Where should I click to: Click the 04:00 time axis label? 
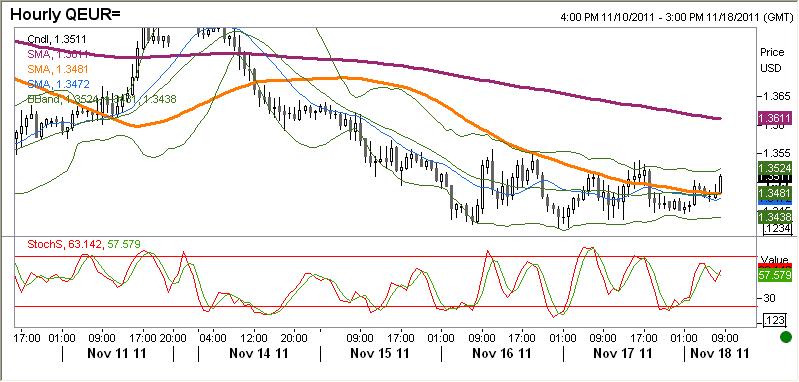[213, 337]
